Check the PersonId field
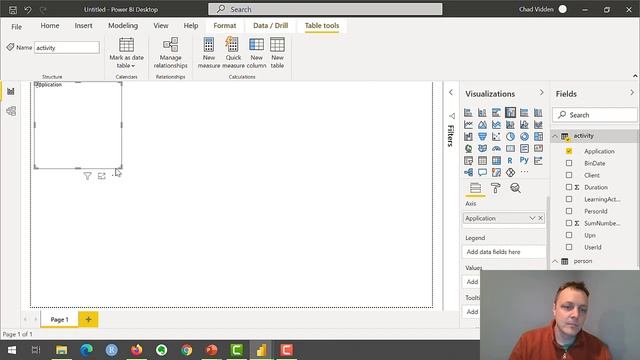640x360 pixels. click(569, 211)
